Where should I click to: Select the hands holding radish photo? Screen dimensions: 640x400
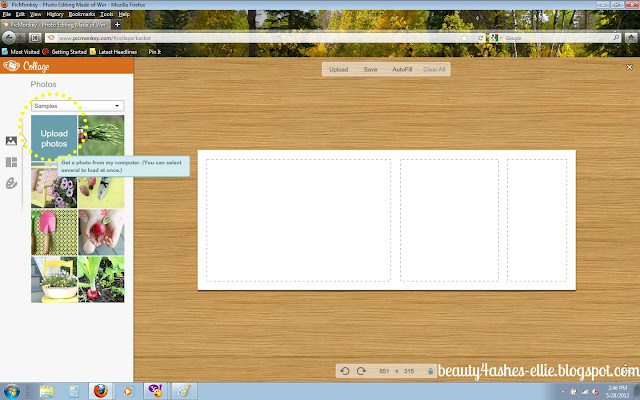[x=101, y=232]
